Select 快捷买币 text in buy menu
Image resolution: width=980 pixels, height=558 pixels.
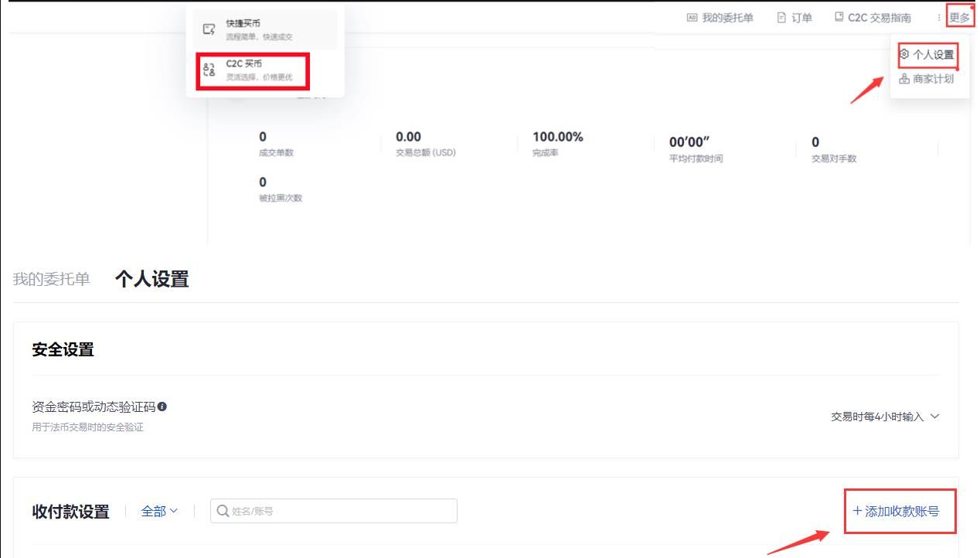click(x=243, y=23)
